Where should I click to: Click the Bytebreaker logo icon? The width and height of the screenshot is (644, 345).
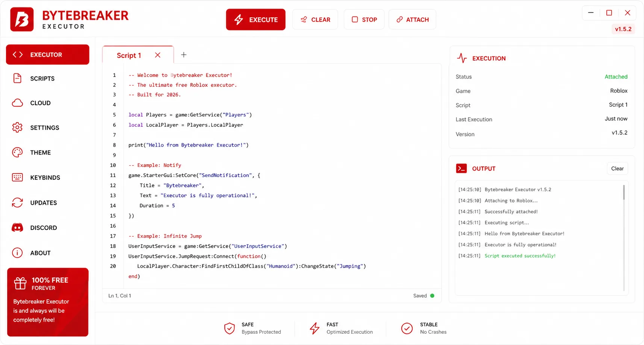(x=22, y=19)
